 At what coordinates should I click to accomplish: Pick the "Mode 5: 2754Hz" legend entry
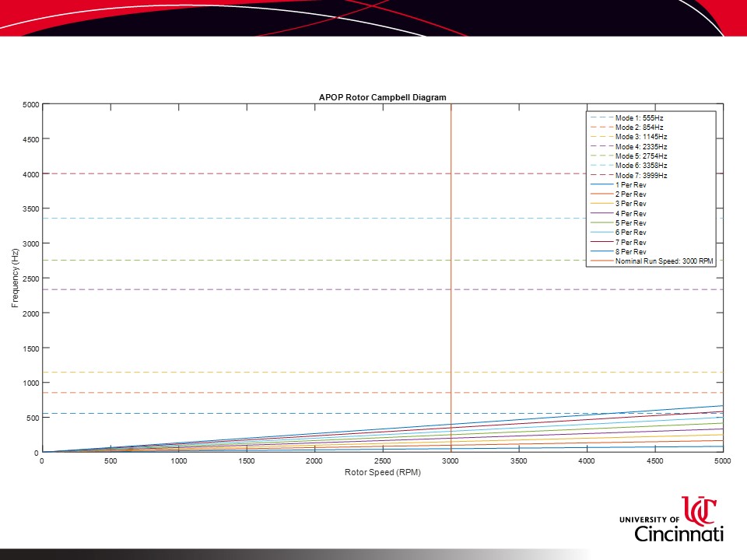coord(641,156)
